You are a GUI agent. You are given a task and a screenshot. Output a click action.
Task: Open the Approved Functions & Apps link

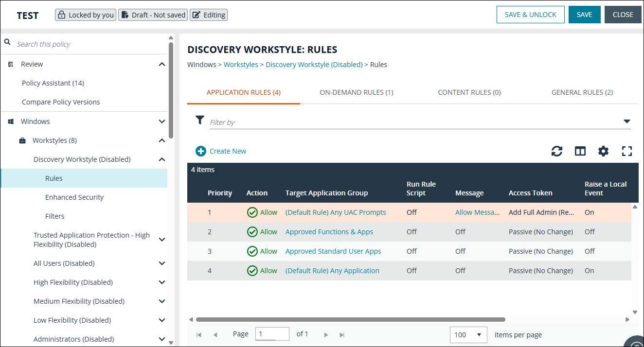point(329,231)
